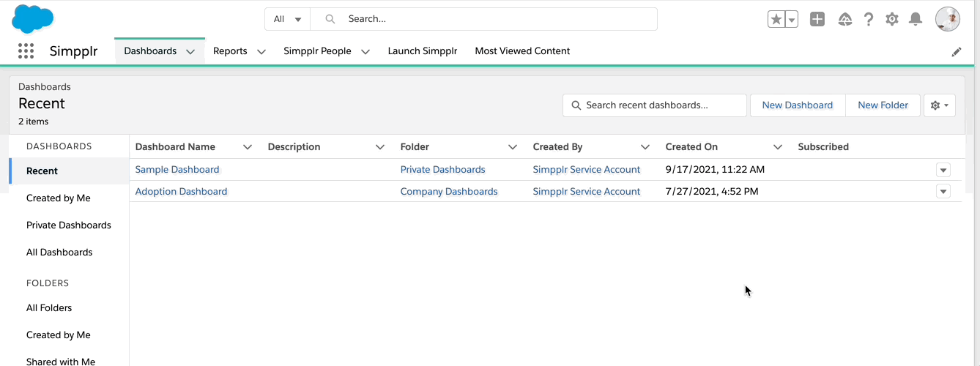Click the Favorites star icon
Image resolution: width=980 pixels, height=366 pixels.
tap(776, 19)
